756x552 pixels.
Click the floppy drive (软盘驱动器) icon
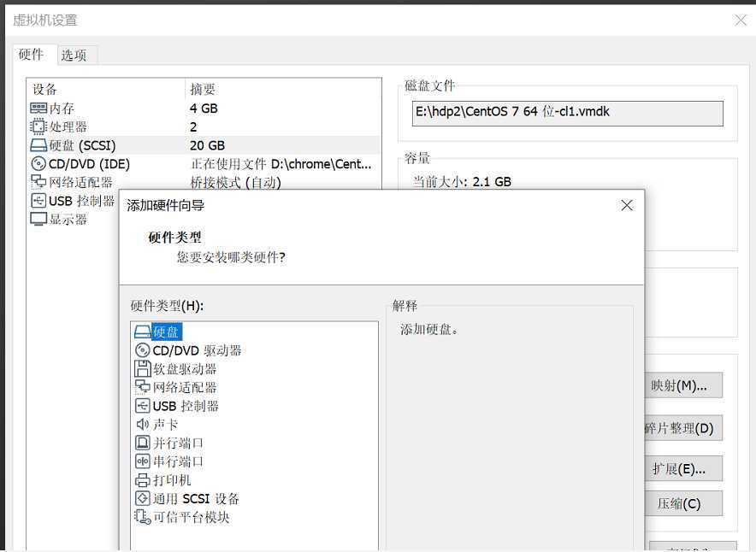point(143,368)
